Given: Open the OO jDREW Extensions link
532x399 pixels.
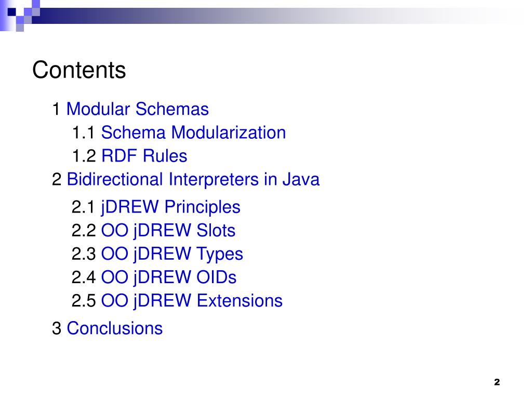Looking at the screenshot, I should tap(192, 301).
